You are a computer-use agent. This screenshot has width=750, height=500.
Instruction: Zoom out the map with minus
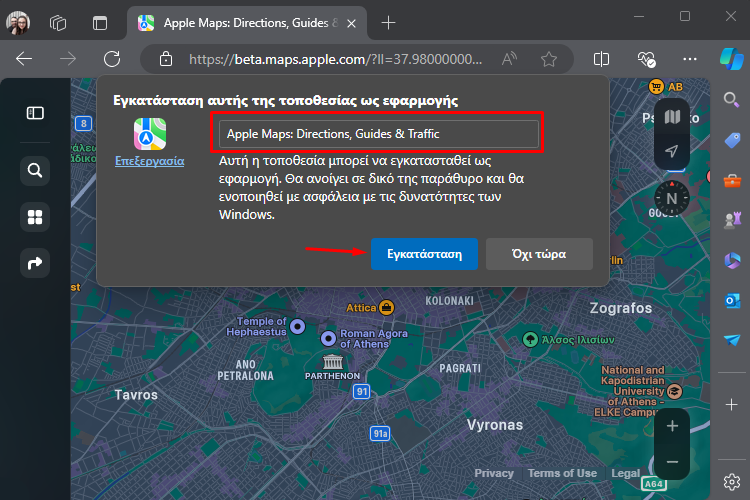click(x=672, y=462)
